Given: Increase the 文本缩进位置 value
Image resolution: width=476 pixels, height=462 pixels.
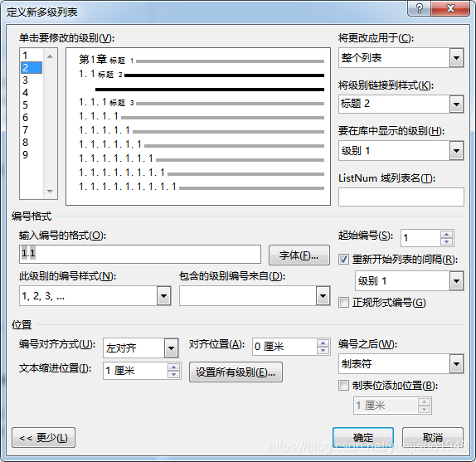Looking at the screenshot, I should click(x=173, y=367).
